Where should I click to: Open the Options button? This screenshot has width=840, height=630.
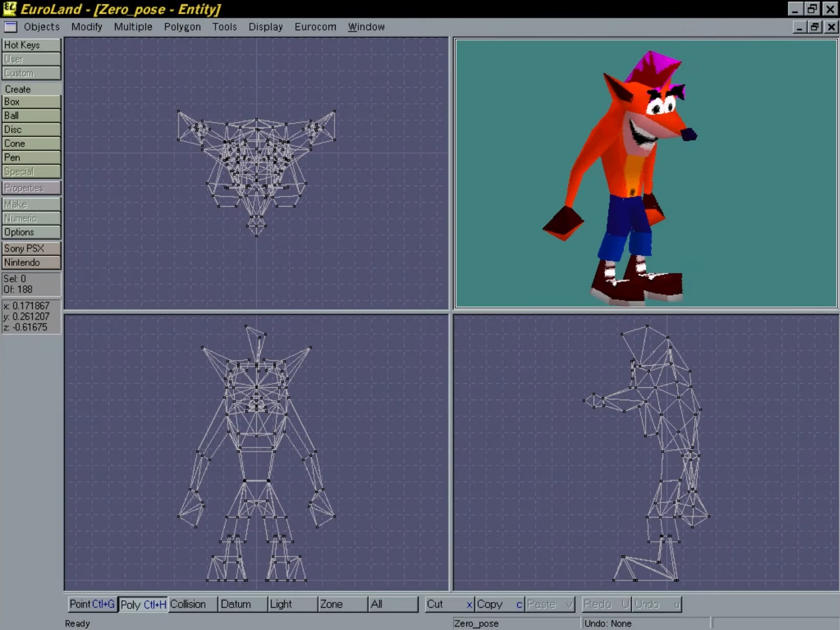[x=32, y=232]
